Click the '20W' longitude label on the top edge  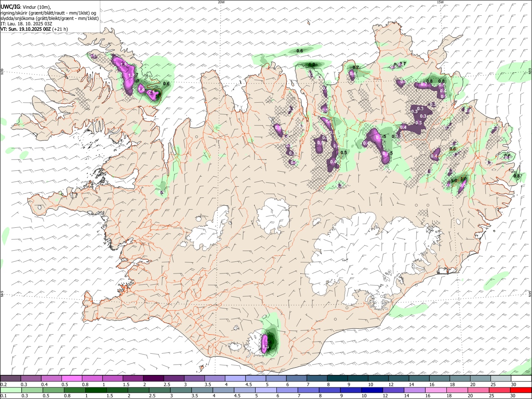[221, 2]
